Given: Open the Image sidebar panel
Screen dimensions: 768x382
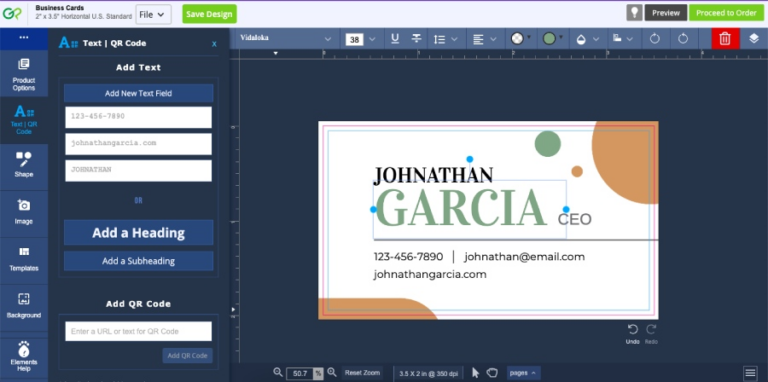Looking at the screenshot, I should tap(24, 214).
